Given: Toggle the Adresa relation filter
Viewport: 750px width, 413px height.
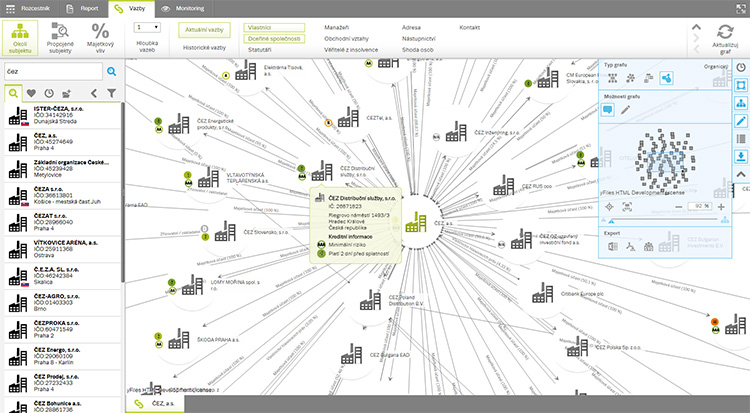Looking at the screenshot, I should click(x=411, y=28).
